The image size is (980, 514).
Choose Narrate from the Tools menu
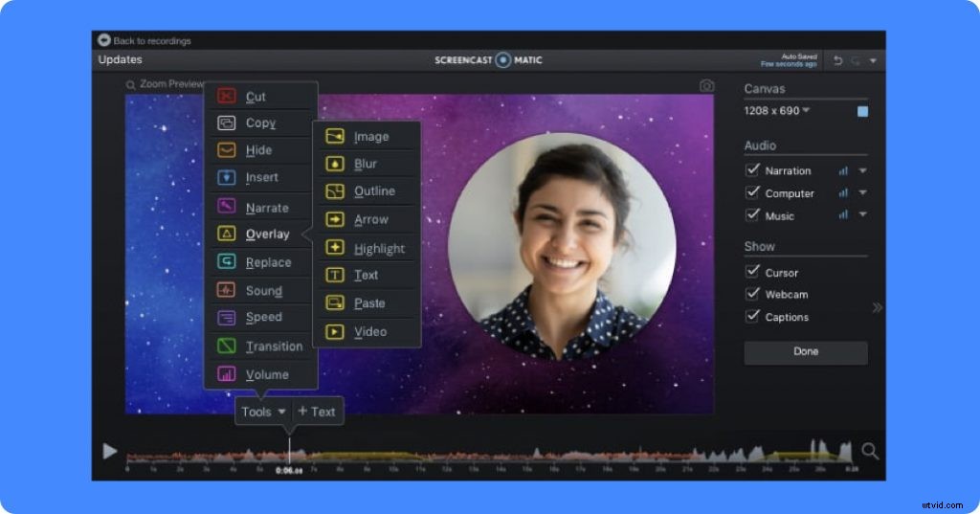click(261, 207)
